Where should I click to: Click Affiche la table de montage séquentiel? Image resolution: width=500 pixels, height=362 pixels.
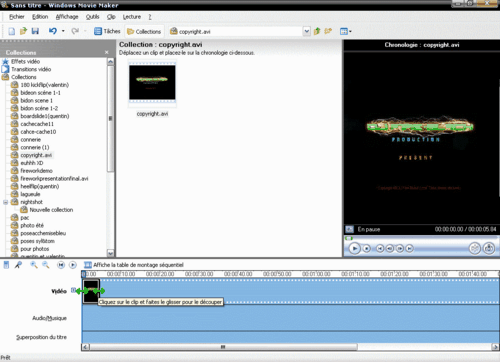point(134,265)
